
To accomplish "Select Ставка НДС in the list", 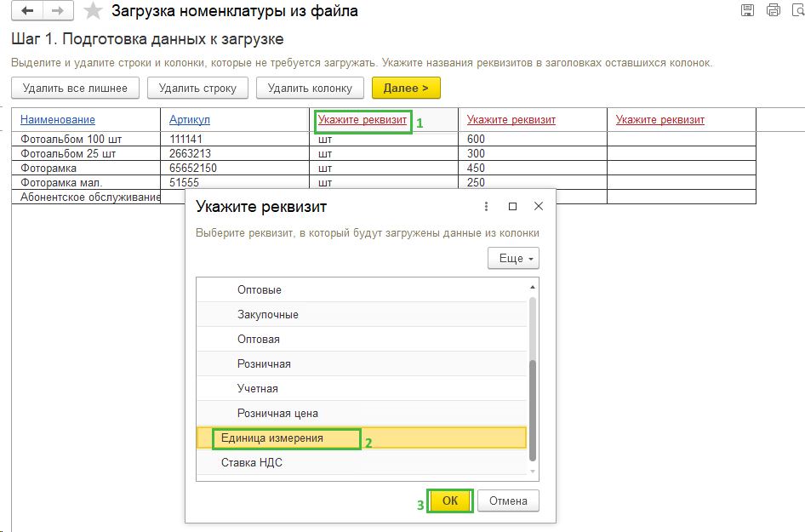I will [x=362, y=463].
